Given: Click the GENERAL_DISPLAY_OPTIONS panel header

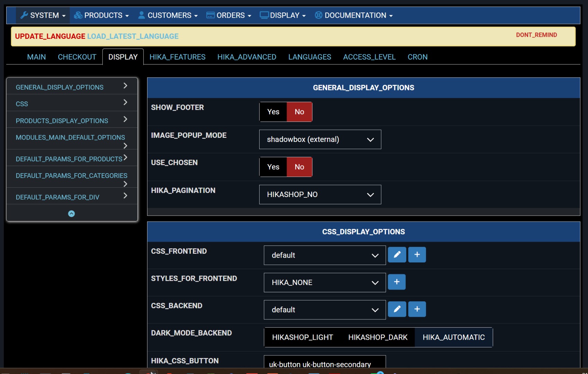Looking at the screenshot, I should [363, 88].
